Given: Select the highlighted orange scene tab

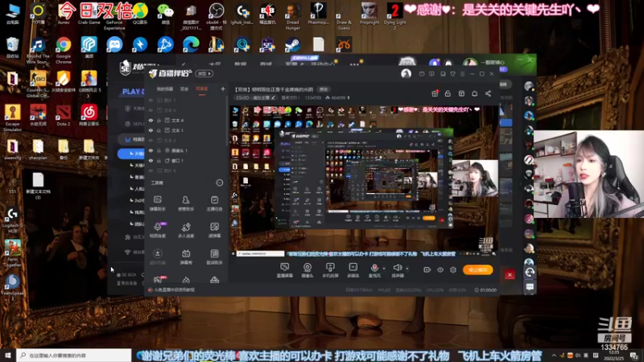Looking at the screenshot, I should [202, 88].
